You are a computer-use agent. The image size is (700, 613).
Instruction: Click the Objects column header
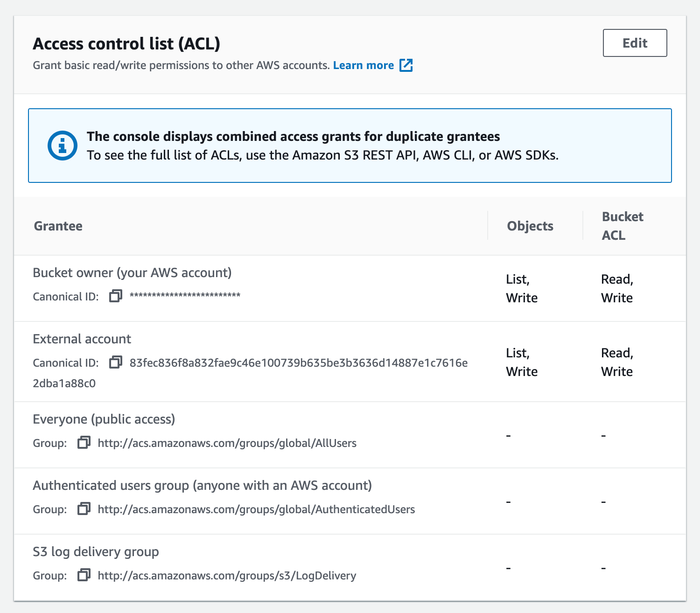tap(530, 226)
